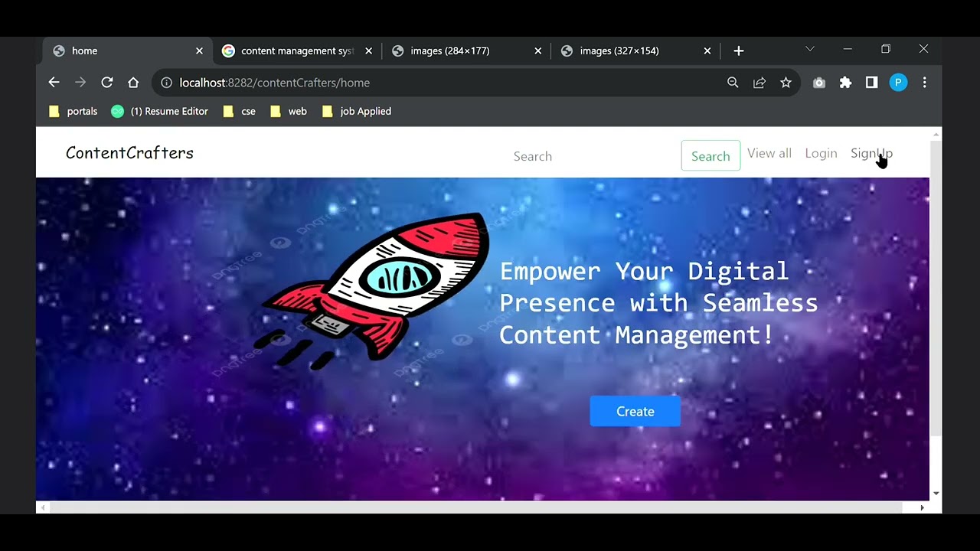The width and height of the screenshot is (980, 551).
Task: Click the address bar URL
Action: point(274,83)
